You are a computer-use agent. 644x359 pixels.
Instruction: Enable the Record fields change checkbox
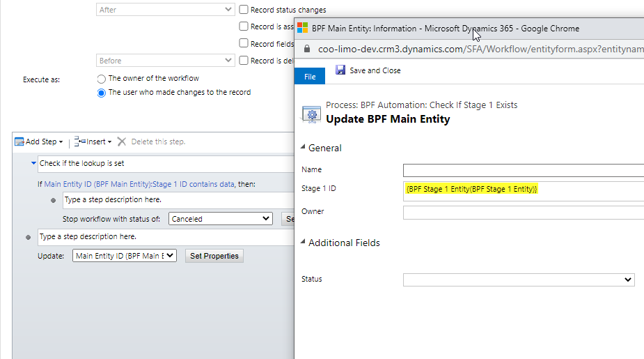(244, 43)
